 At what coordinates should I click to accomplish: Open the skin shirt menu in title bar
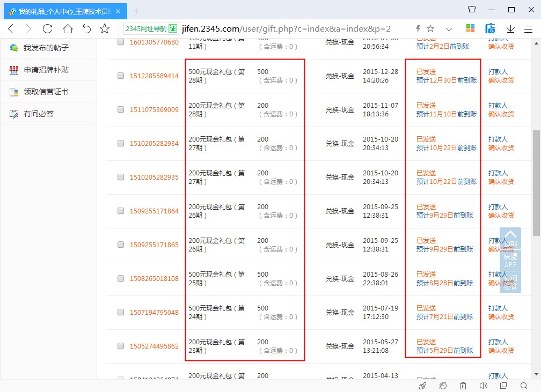click(x=471, y=10)
